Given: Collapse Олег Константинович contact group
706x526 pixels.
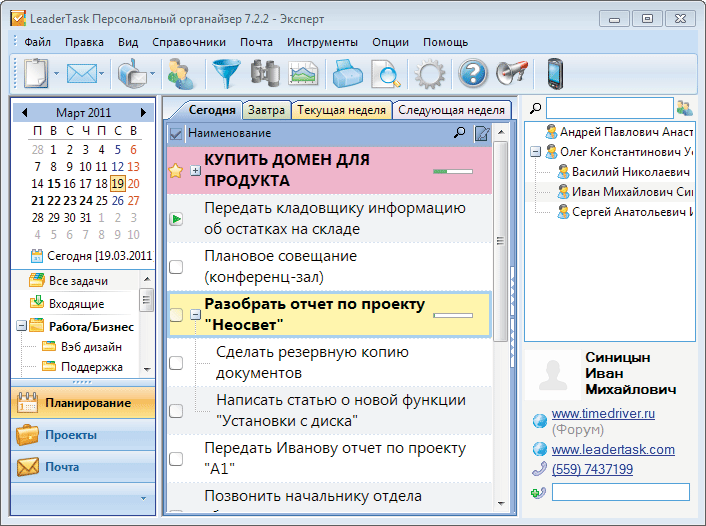Looking at the screenshot, I should pyautogui.click(x=535, y=152).
